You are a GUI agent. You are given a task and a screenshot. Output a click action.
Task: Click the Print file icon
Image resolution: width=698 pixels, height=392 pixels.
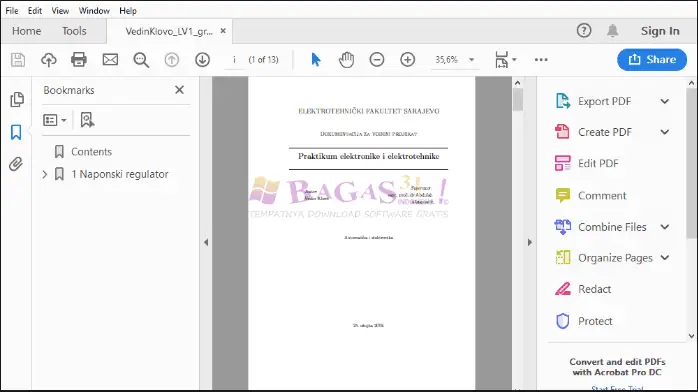79,60
